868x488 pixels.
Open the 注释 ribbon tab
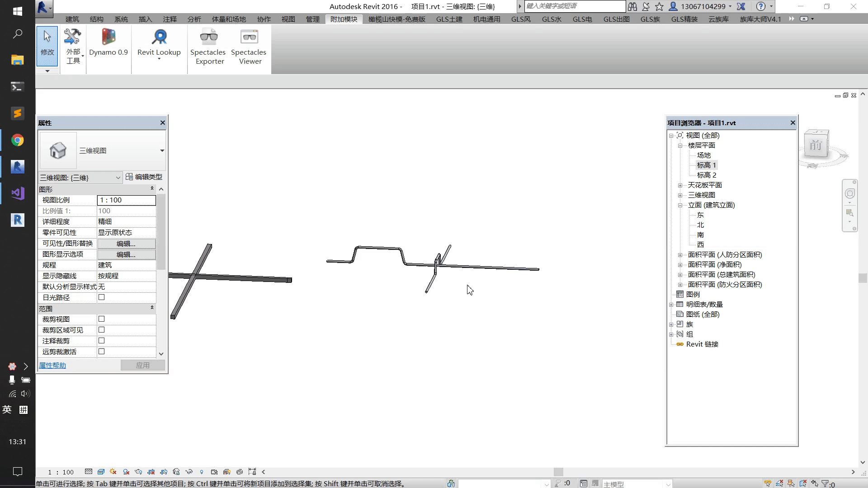(x=170, y=19)
